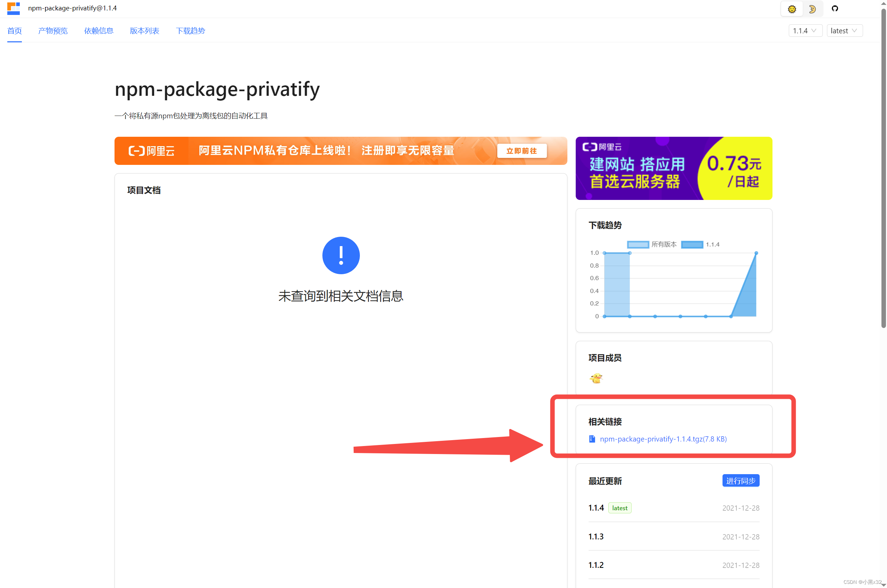This screenshot has width=887, height=588.
Task: Click the 项目成员 section heading
Action: click(605, 358)
